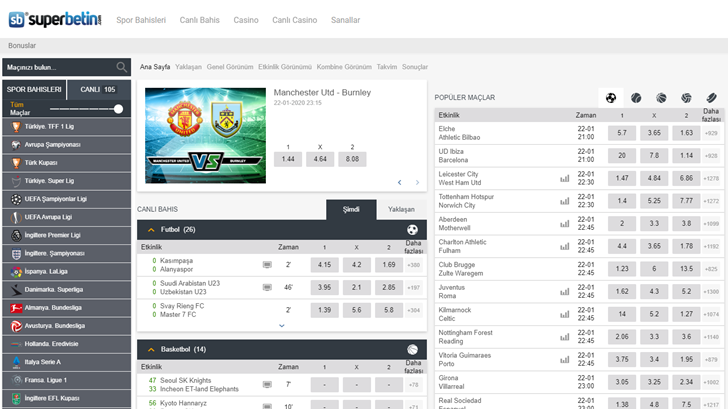Expand more football matches with down chevron
Viewport: 728px width, 409px height.
(281, 325)
